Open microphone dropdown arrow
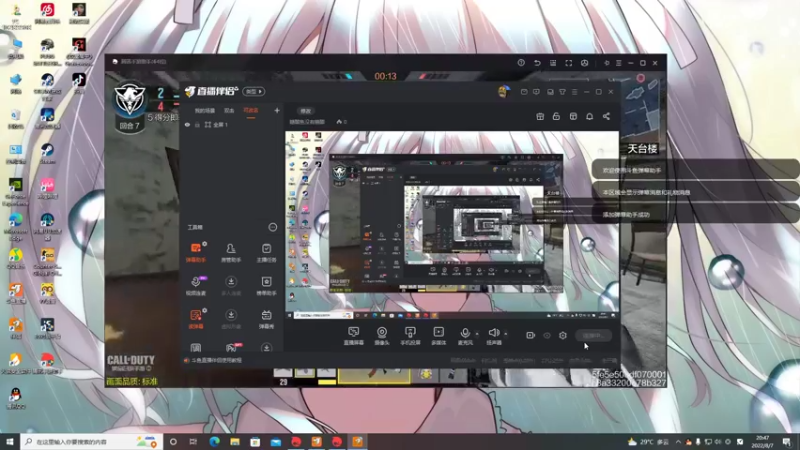This screenshot has height=450, width=800. (x=477, y=334)
